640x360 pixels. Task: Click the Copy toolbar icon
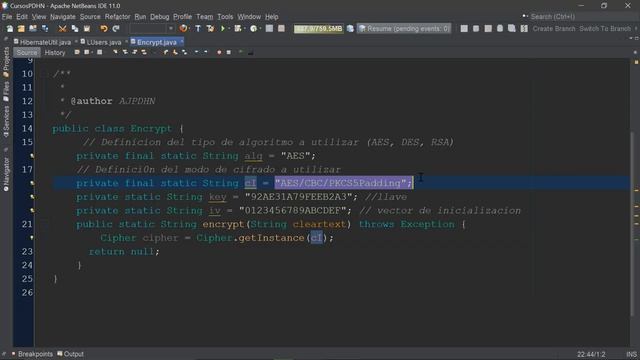coord(75,29)
